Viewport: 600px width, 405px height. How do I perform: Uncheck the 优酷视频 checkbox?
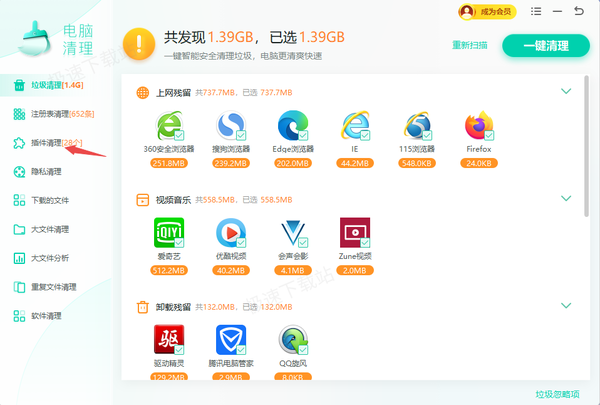[x=241, y=242]
